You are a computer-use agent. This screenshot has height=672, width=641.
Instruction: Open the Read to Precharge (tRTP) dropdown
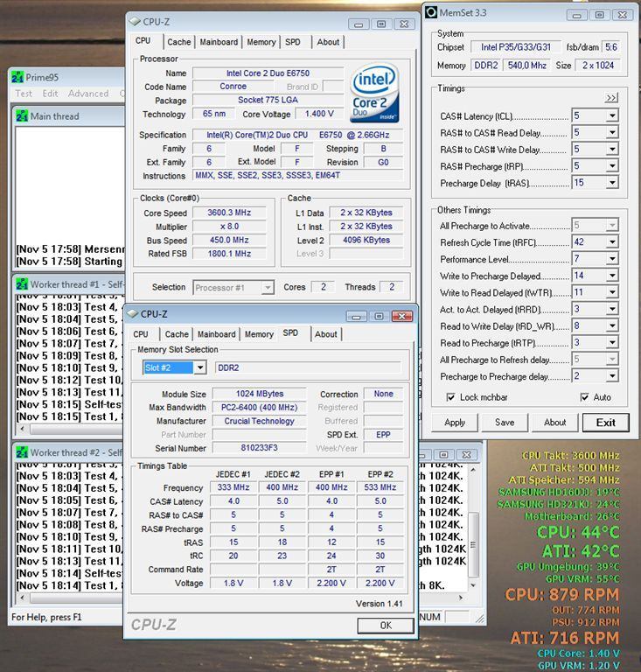coord(612,342)
